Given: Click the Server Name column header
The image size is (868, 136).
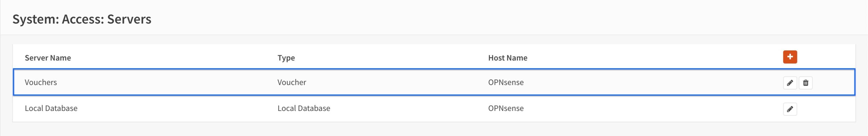Looking at the screenshot, I should pos(48,58).
